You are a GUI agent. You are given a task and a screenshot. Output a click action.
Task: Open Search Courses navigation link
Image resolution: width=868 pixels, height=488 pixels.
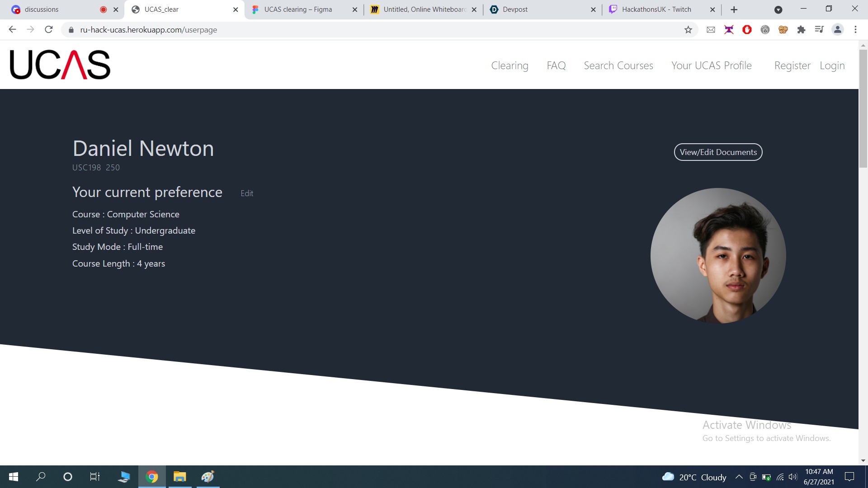pyautogui.click(x=618, y=66)
